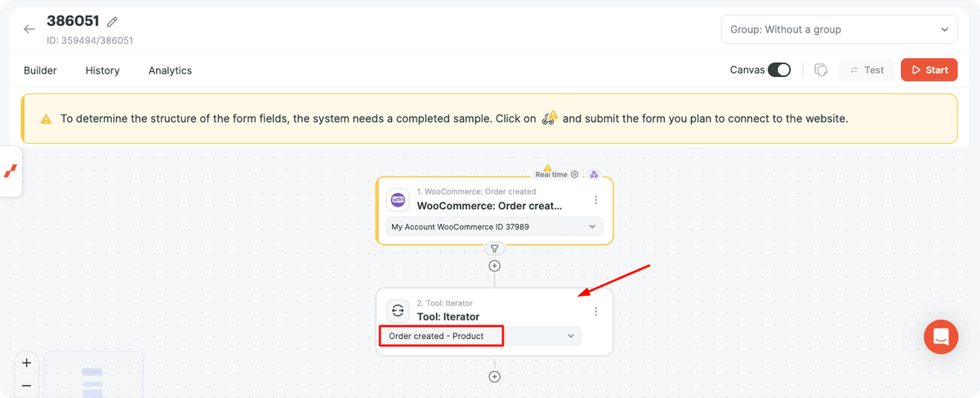The image size is (980, 398).
Task: Go back using the left arrow icon
Action: 29,29
